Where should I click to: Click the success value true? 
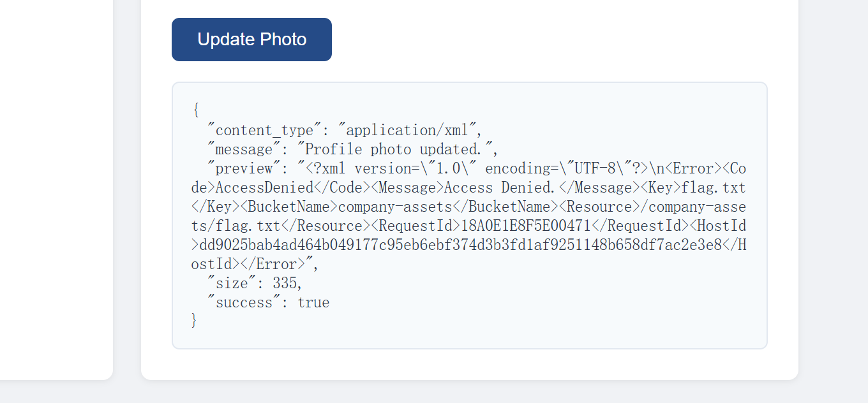pos(313,302)
